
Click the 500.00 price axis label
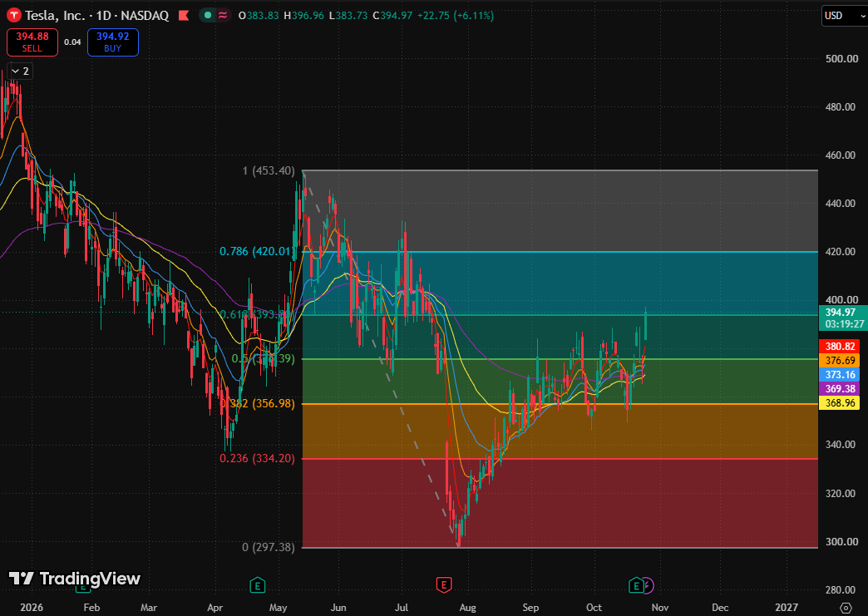tap(841, 59)
